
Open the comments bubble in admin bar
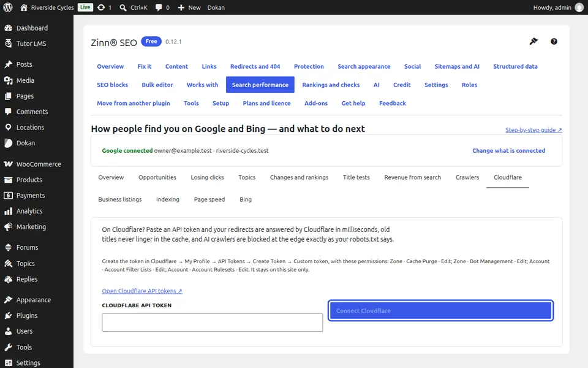[x=159, y=7]
